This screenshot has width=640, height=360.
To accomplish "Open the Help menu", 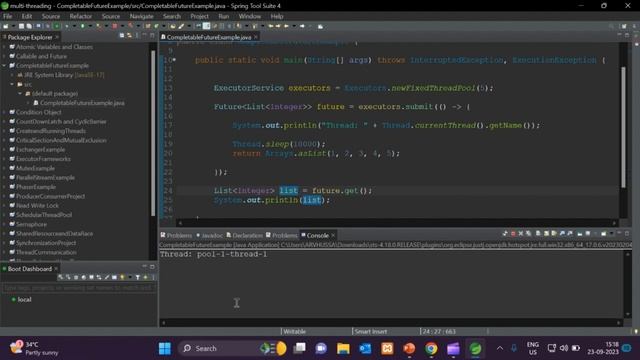I will (277, 16).
